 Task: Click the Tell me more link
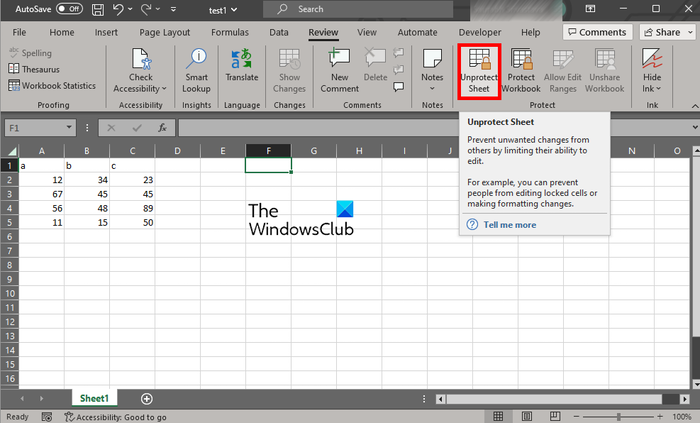pyautogui.click(x=509, y=225)
